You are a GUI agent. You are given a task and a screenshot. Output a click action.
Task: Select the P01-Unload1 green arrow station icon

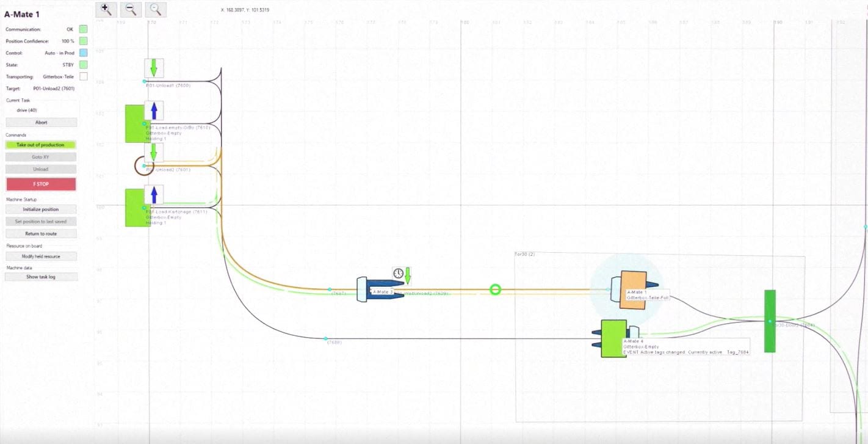pos(154,68)
